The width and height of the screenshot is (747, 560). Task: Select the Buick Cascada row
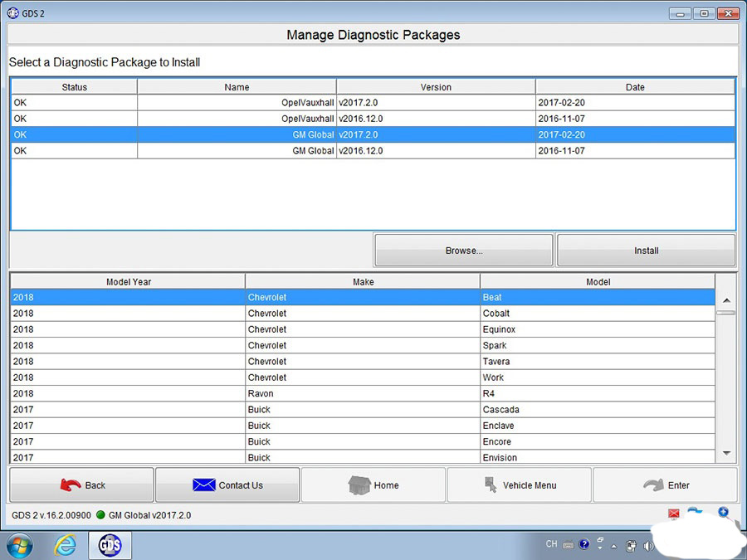coord(363,409)
